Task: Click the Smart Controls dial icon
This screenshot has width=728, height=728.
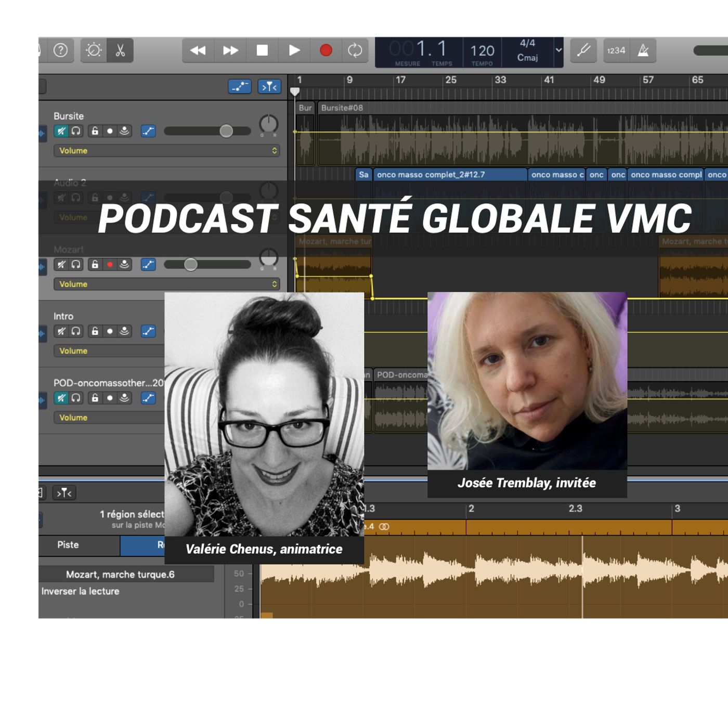Action: [94, 50]
